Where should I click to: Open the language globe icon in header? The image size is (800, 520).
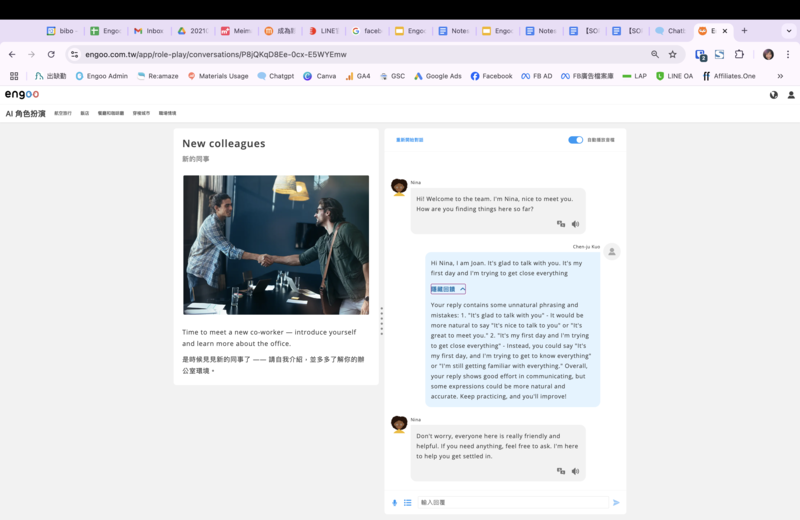(x=773, y=95)
